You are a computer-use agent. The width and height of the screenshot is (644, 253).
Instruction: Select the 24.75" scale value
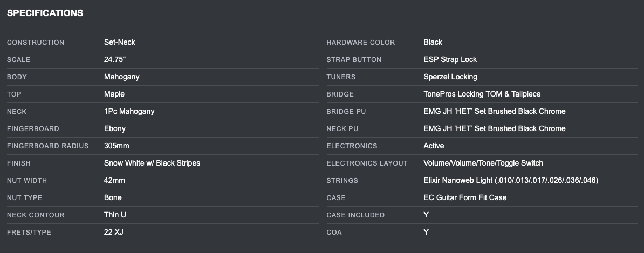(x=115, y=59)
